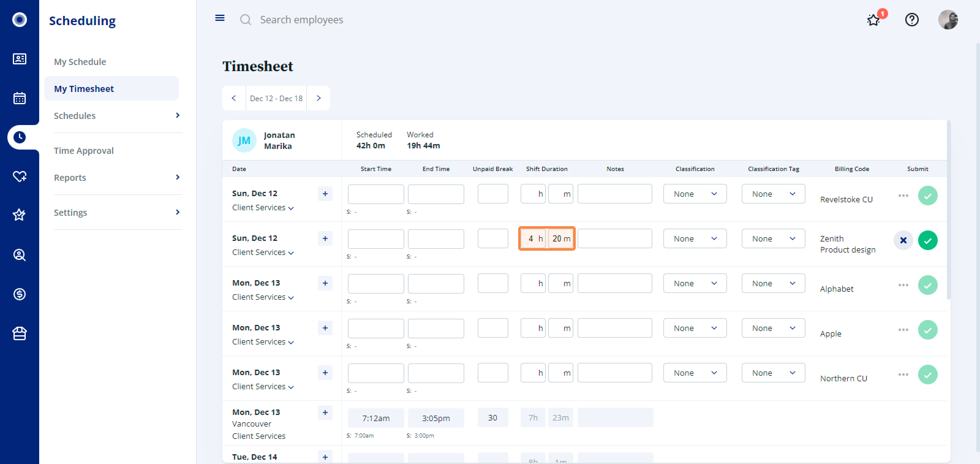Click the hours field showing 4 h

click(533, 239)
